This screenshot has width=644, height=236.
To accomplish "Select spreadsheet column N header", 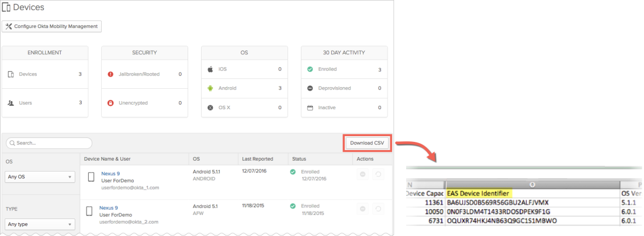I will click(x=425, y=185).
